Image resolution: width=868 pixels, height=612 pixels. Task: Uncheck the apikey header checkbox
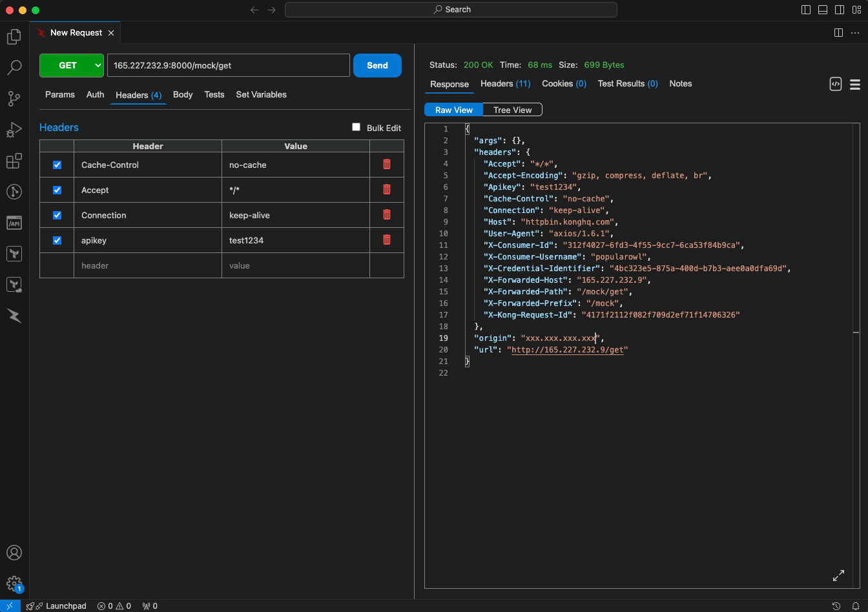[x=57, y=240]
